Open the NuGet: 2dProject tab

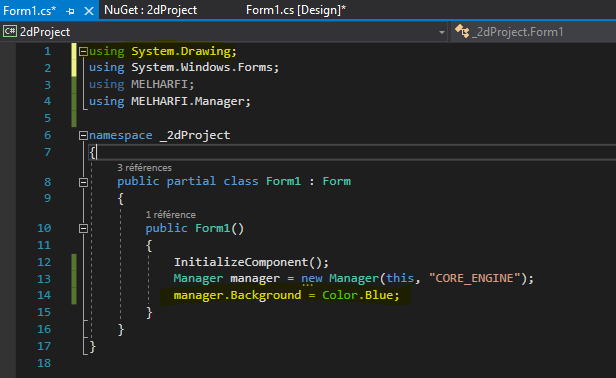(x=150, y=10)
